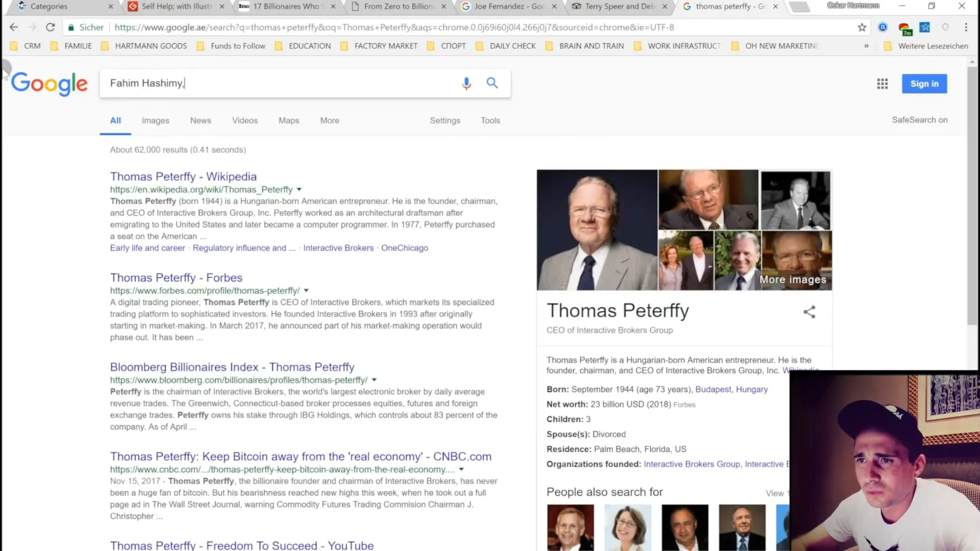Reload the page with the refresh icon
Image resolution: width=980 pixels, height=551 pixels.
(50, 27)
